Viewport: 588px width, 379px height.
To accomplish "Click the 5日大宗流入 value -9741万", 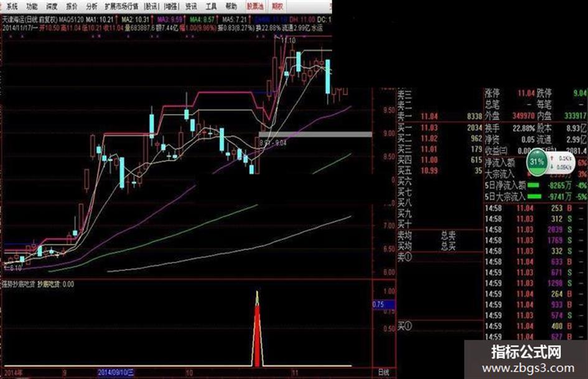I will click(559, 197).
